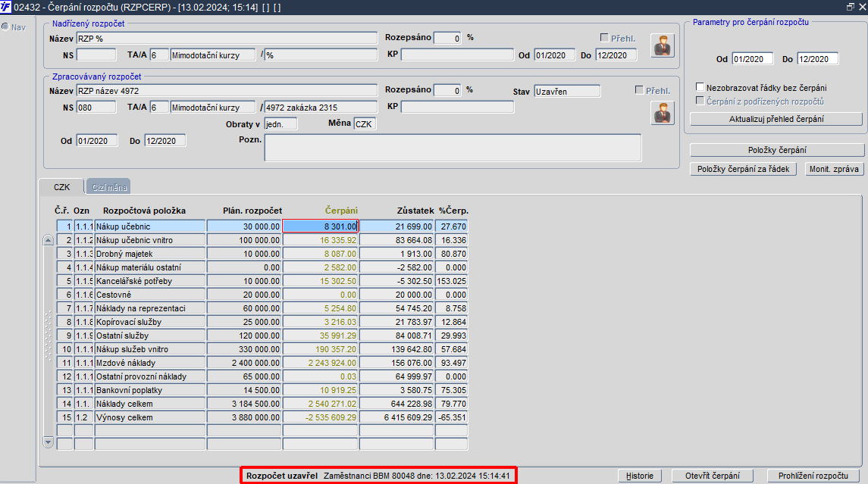Toggle Čerpání z podřízených rozpočtů checkbox
Screen dimensions: 868x484
[700, 101]
